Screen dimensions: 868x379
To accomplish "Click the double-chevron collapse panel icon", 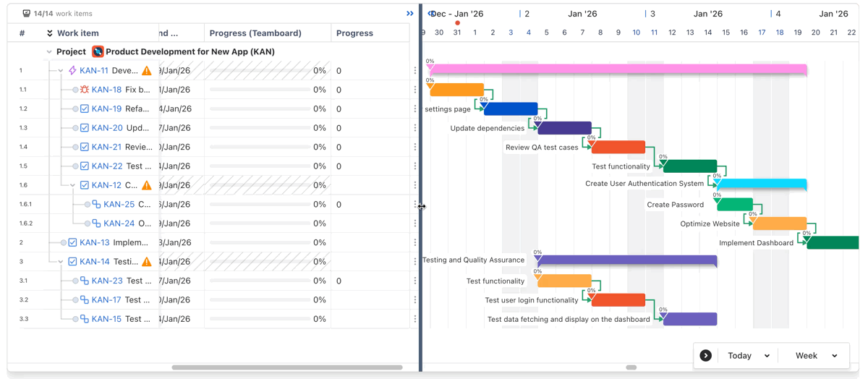I will click(x=410, y=14).
